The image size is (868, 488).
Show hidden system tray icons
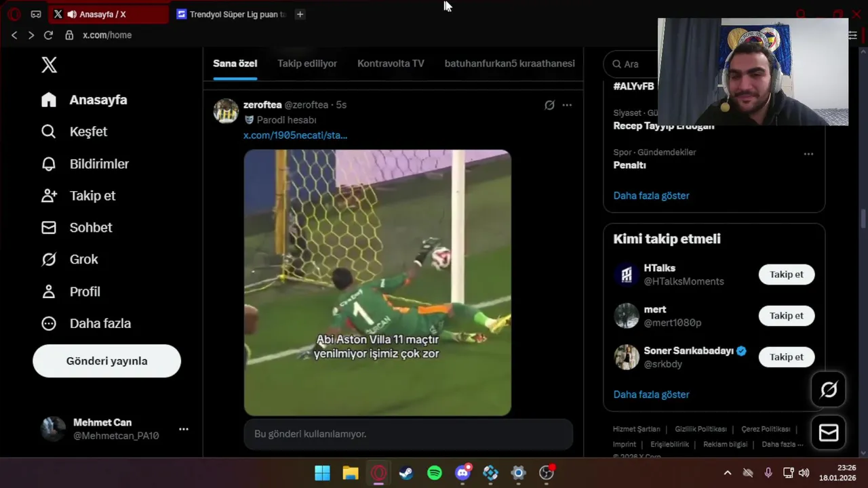click(x=728, y=473)
